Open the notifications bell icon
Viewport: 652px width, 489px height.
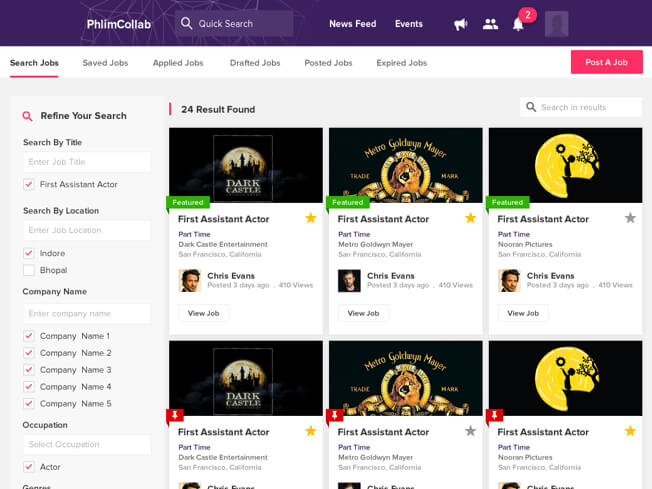518,24
